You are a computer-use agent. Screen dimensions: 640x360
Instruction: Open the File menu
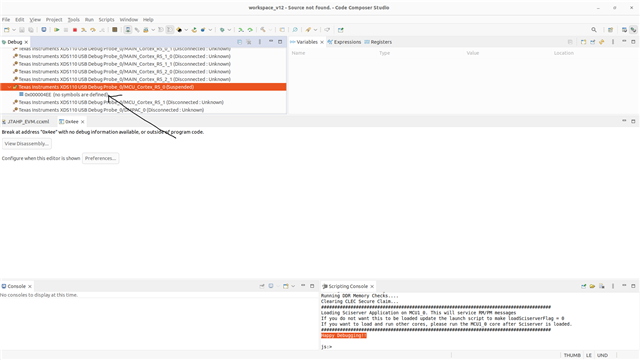(6, 20)
